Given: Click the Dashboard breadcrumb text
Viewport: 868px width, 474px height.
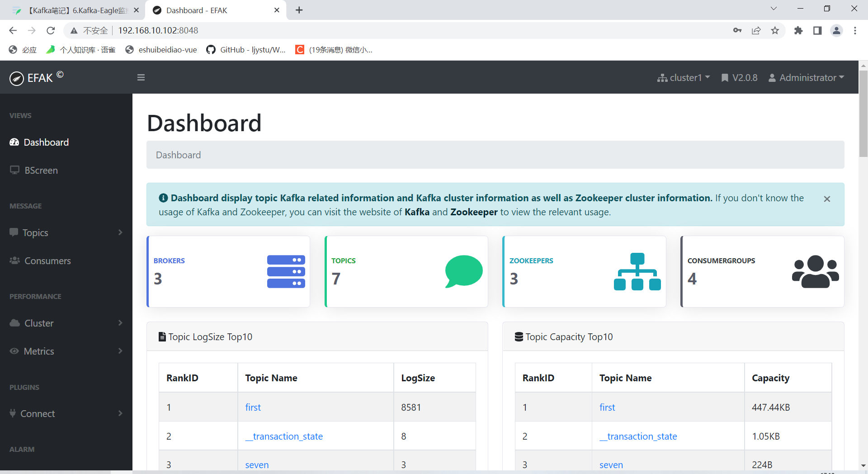Looking at the screenshot, I should tap(179, 155).
